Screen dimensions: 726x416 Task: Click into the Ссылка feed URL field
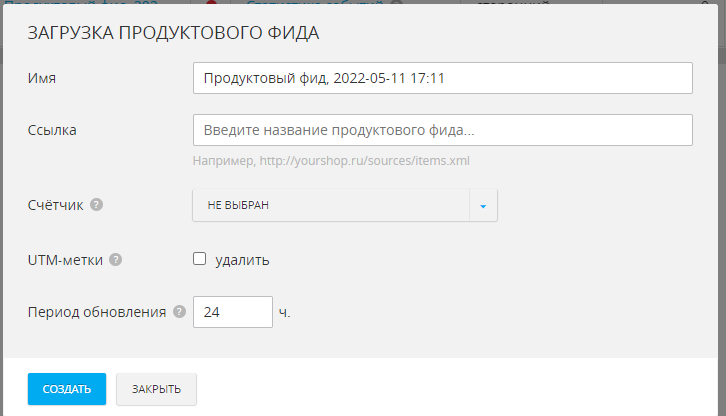[x=442, y=130]
